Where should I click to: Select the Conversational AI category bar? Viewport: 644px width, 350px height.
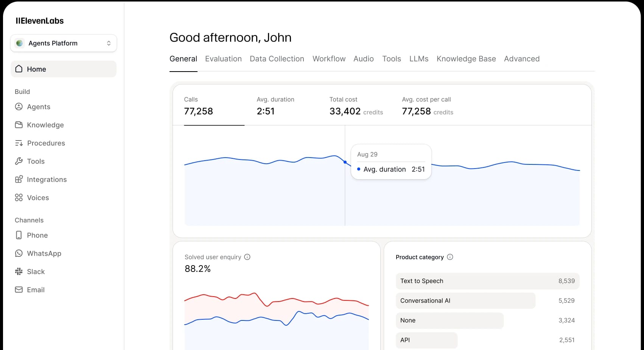(x=465, y=300)
